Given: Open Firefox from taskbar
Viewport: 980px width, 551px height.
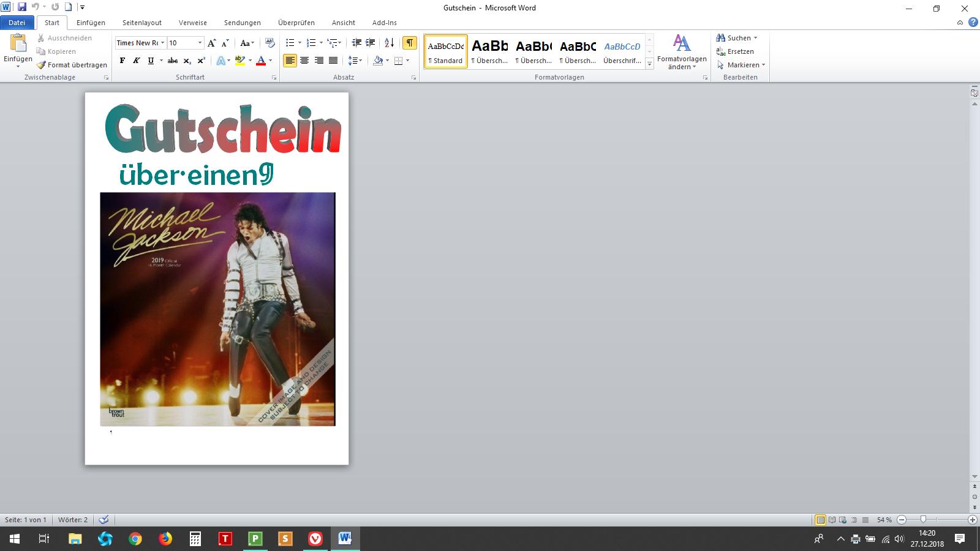Looking at the screenshot, I should pyautogui.click(x=165, y=539).
